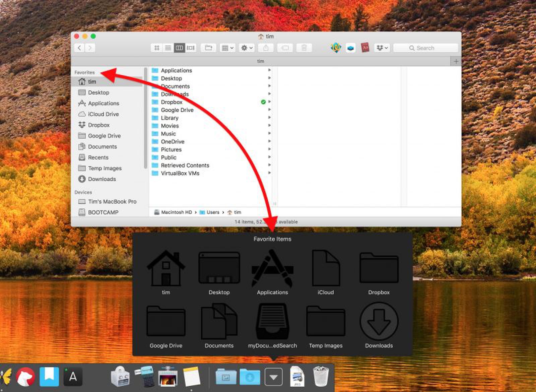Viewport: 536px width, 392px height.
Task: Click inside the Search field
Action: point(425,48)
